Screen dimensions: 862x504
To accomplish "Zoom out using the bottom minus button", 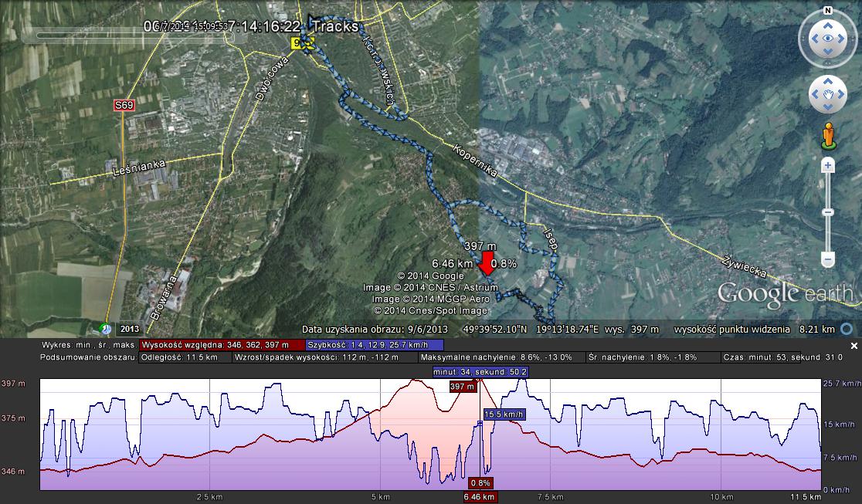I will coord(827,260).
